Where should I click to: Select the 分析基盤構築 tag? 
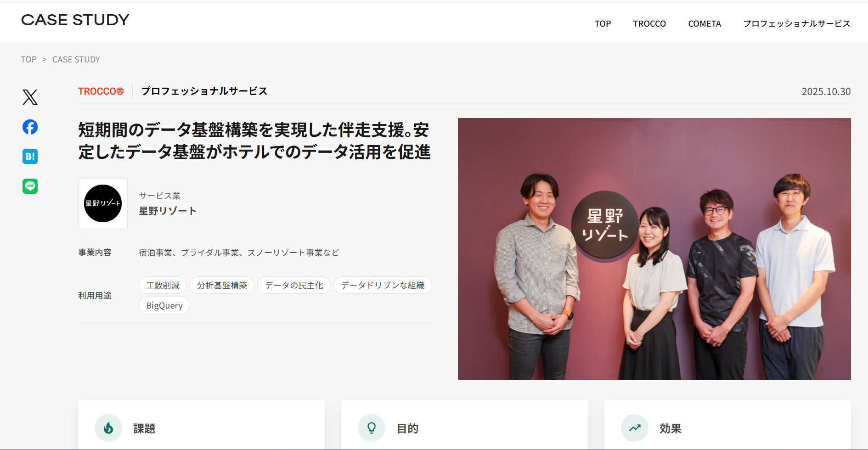pos(222,285)
